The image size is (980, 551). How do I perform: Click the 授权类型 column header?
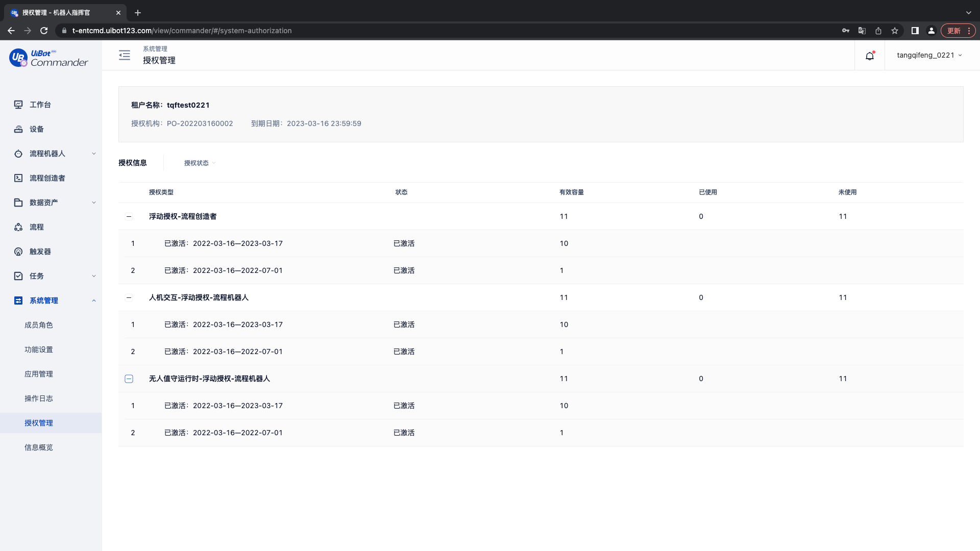coord(161,192)
